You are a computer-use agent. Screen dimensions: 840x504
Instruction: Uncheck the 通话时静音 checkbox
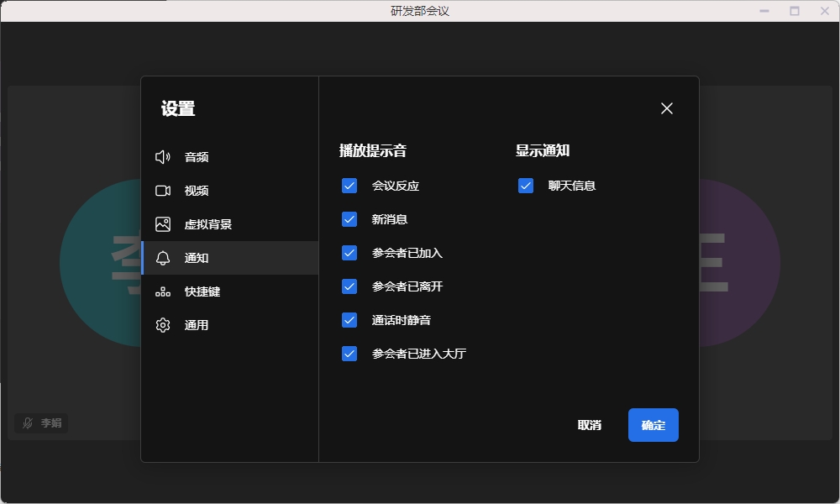tap(349, 320)
